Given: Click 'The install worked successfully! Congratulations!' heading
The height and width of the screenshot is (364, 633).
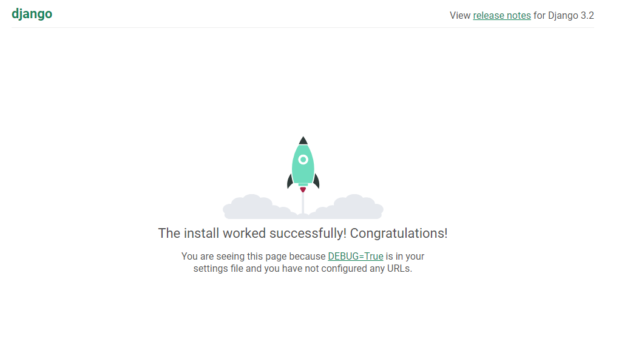Looking at the screenshot, I should (303, 233).
